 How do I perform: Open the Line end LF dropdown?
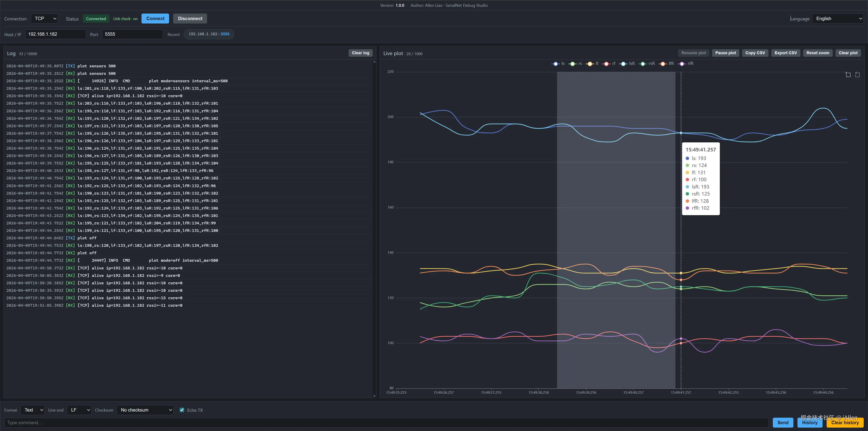pos(79,410)
